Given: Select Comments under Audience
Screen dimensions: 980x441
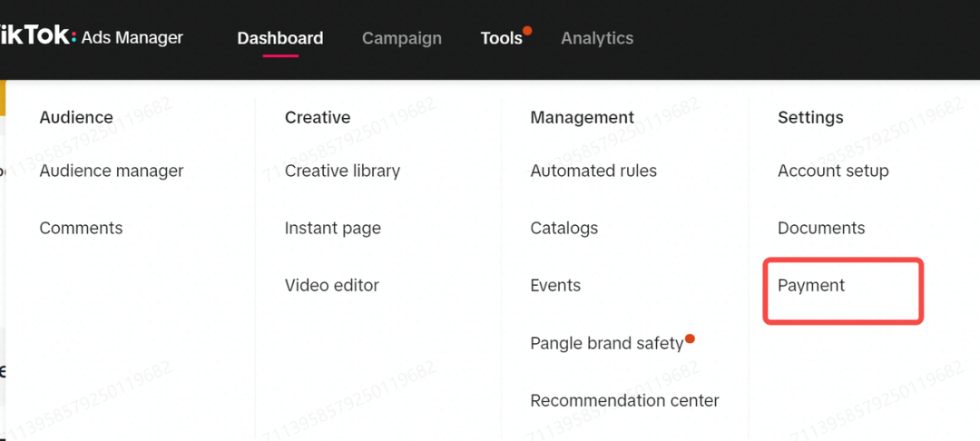Looking at the screenshot, I should tap(81, 228).
